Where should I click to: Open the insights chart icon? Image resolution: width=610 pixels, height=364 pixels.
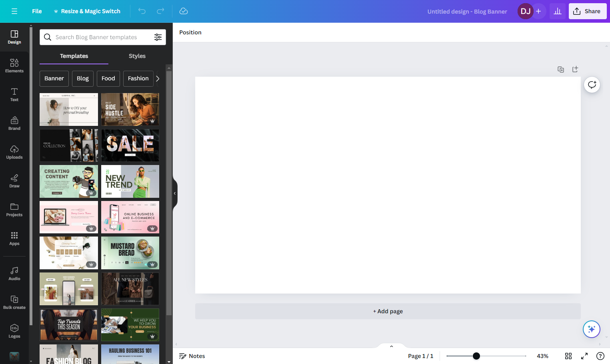point(558,11)
